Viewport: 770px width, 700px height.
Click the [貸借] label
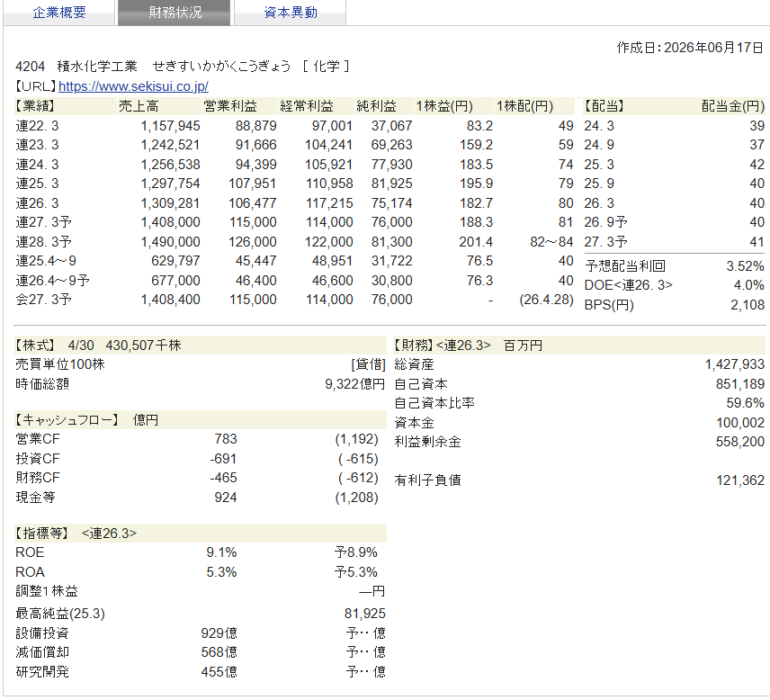coord(368,364)
